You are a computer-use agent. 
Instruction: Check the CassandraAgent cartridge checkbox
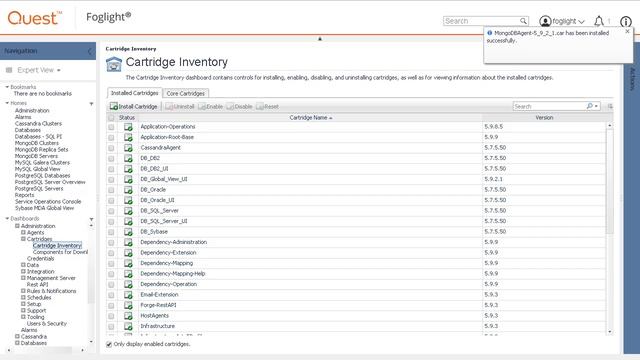111,148
